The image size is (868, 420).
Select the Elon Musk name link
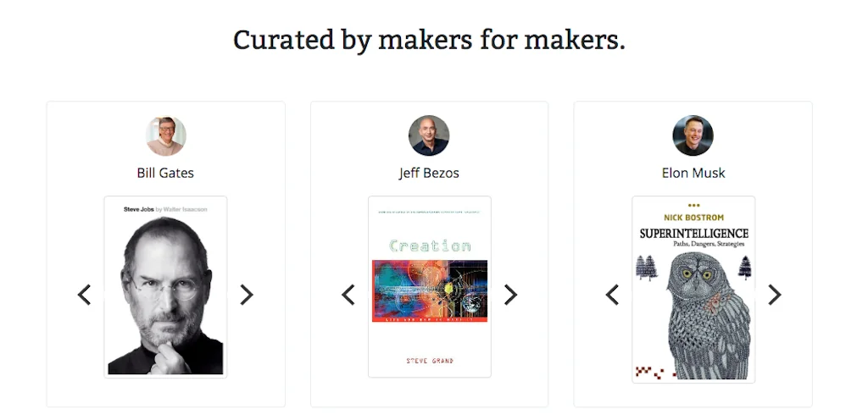pos(693,173)
